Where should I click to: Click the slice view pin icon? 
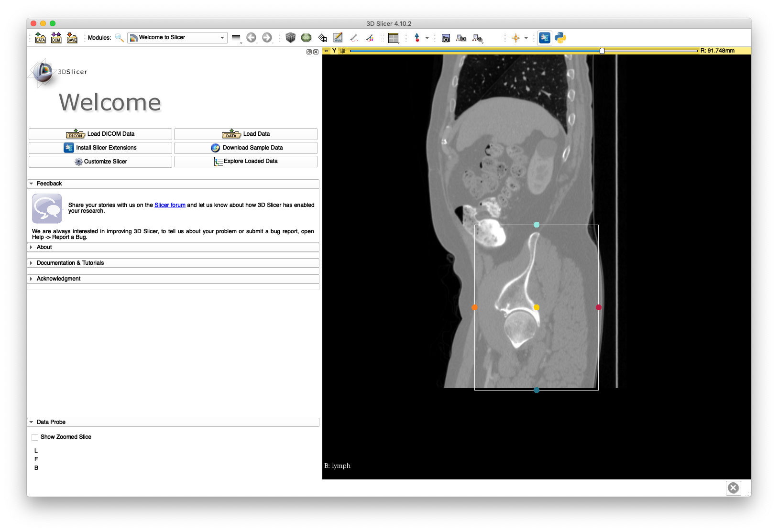(326, 51)
